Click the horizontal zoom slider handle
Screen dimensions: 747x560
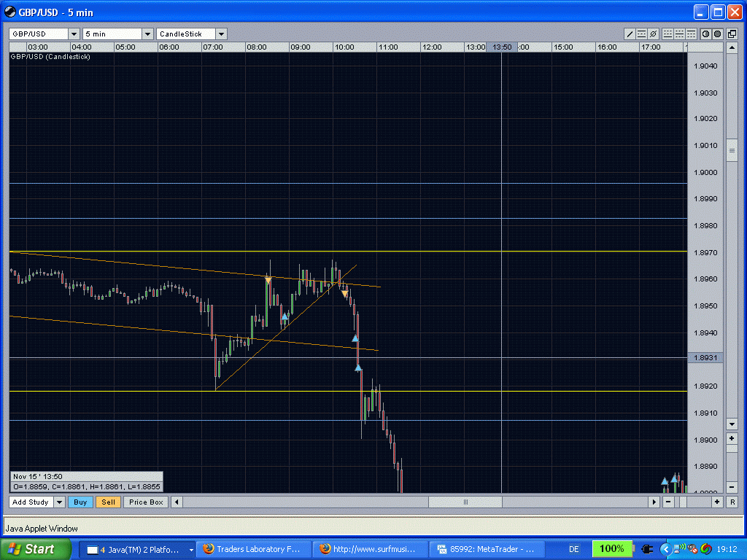click(x=683, y=502)
